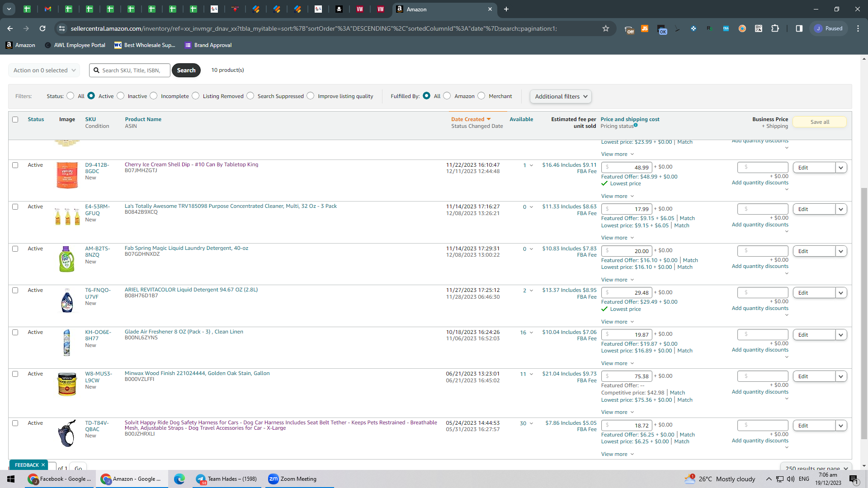Sort by the Available column header
Screen dimensions: 868x488
(x=521, y=119)
